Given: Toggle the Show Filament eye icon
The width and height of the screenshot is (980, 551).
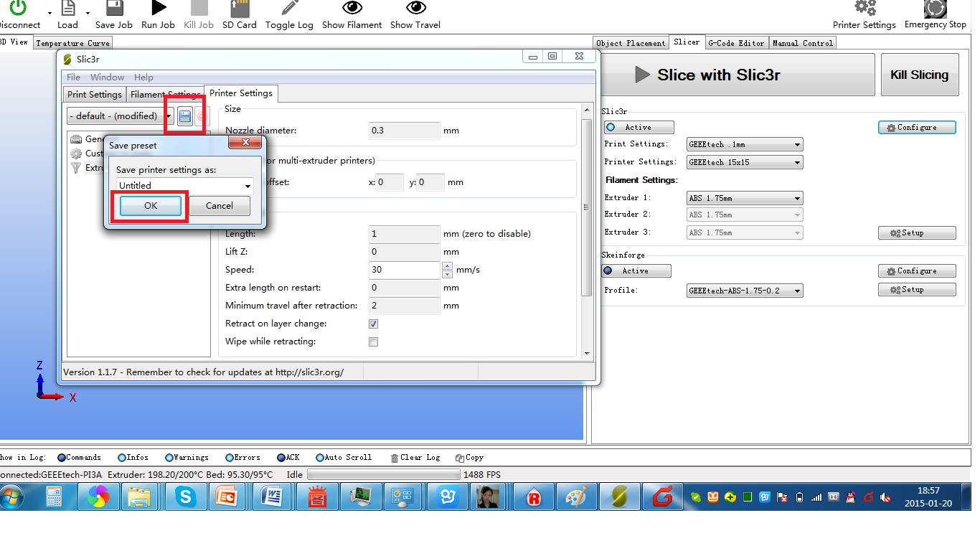Looking at the screenshot, I should [x=352, y=8].
